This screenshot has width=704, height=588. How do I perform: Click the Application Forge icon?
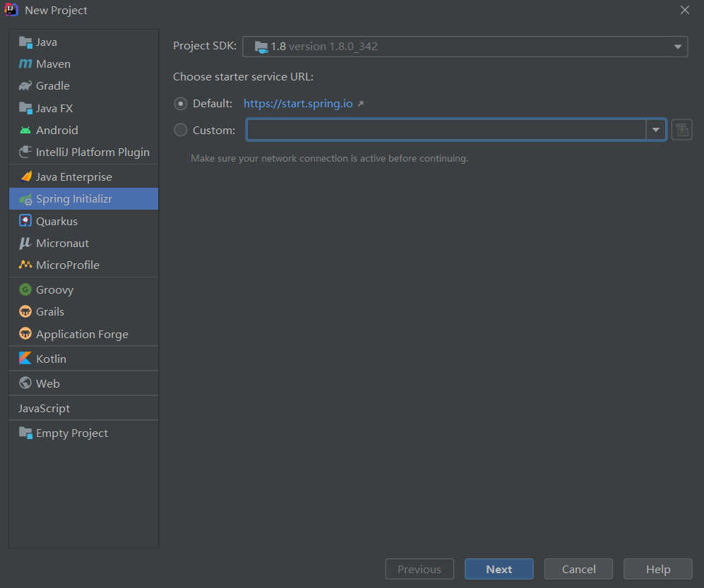25,334
